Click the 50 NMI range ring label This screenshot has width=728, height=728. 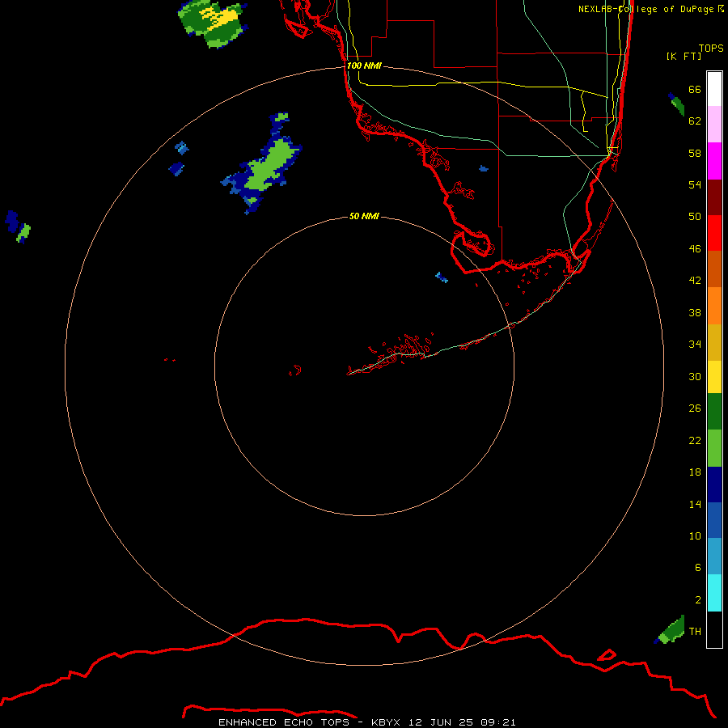click(364, 216)
